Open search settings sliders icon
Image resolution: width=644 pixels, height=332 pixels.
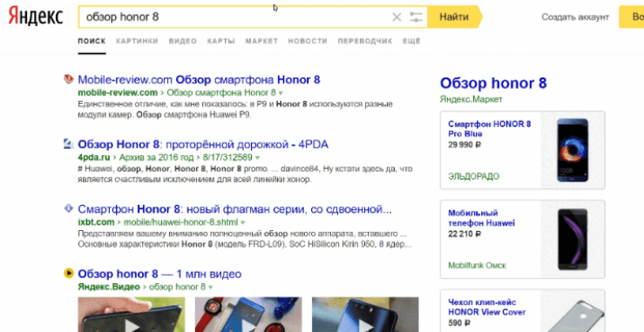(416, 17)
